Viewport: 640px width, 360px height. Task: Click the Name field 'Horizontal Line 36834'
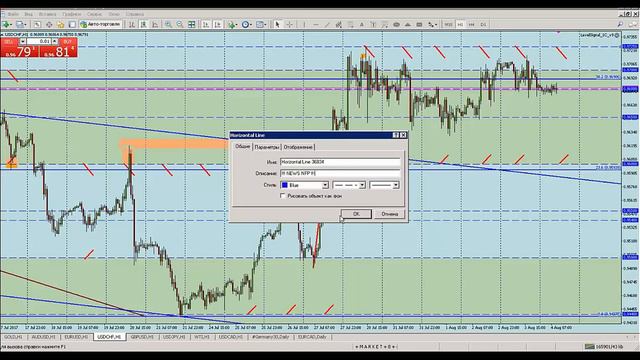[x=340, y=162]
